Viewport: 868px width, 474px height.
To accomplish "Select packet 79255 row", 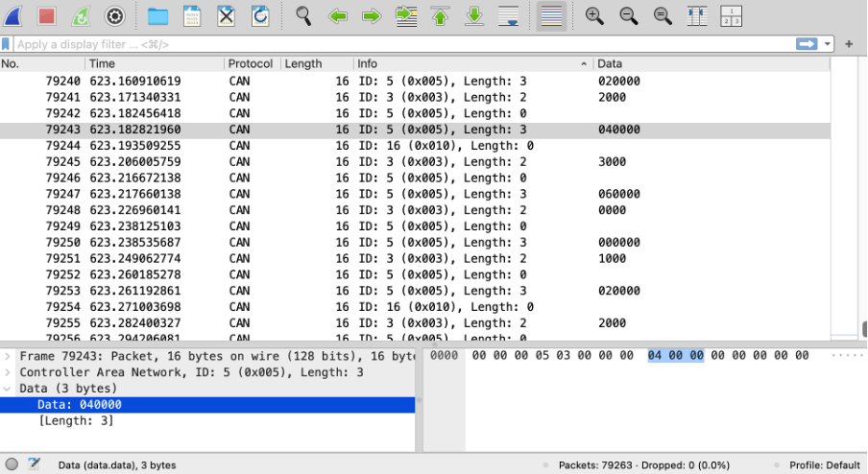I will tap(415, 323).
